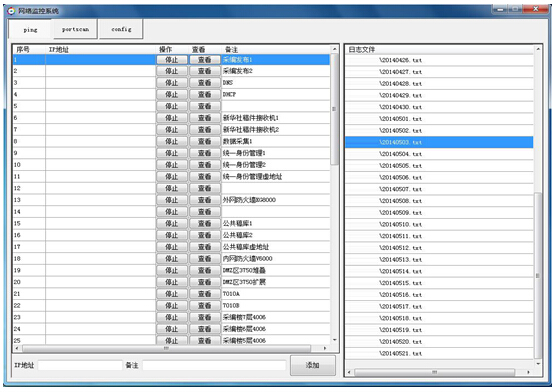Click 停止 for 数据采集1 row

coord(171,141)
